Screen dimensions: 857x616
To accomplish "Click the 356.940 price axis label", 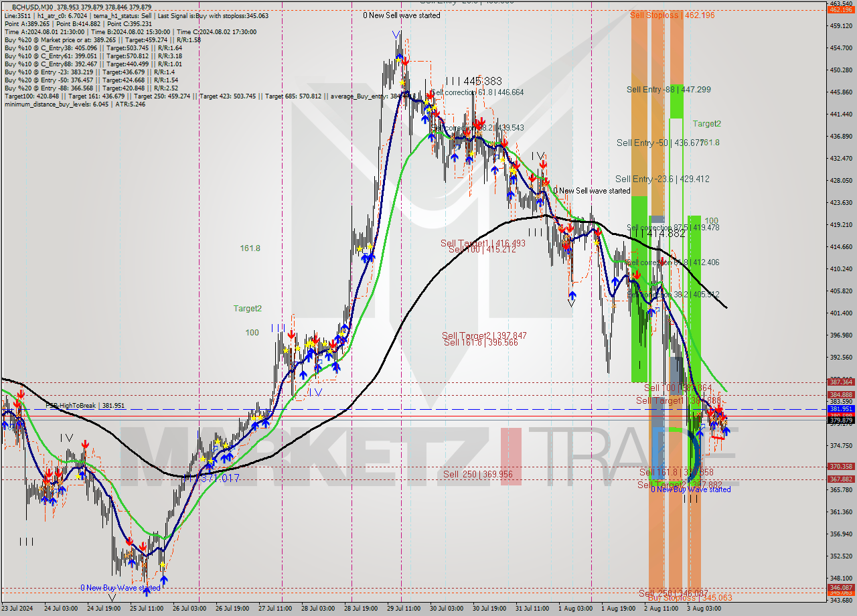I will (x=842, y=534).
